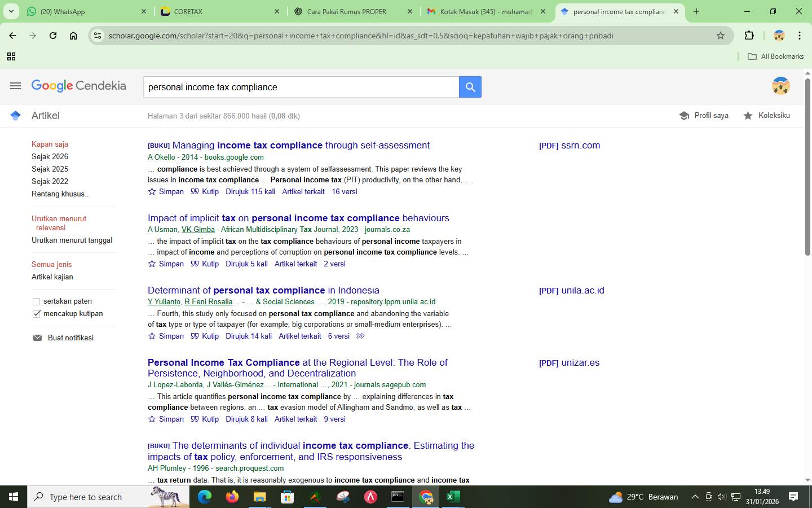Viewport: 812px width, 508px height.
Task: Go back with browser back arrow
Action: [x=12, y=36]
